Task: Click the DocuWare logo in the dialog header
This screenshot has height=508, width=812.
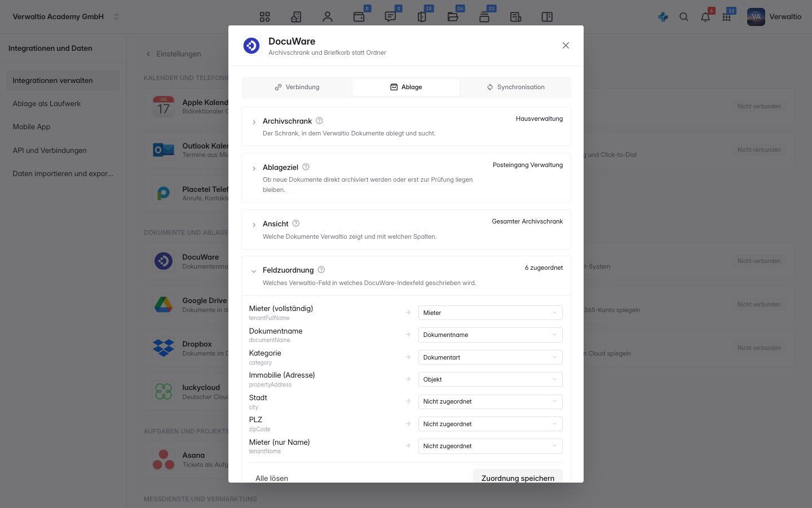Action: coord(251,45)
